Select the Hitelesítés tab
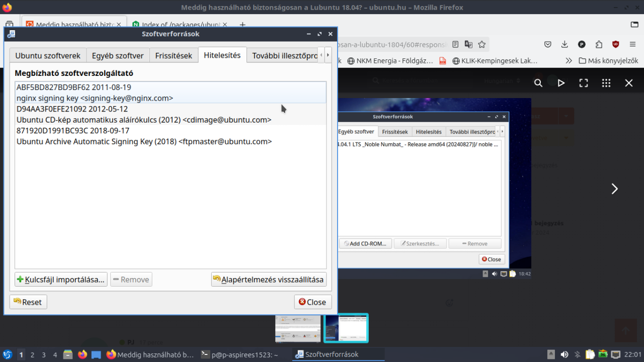This screenshot has width=644, height=362. click(x=222, y=55)
